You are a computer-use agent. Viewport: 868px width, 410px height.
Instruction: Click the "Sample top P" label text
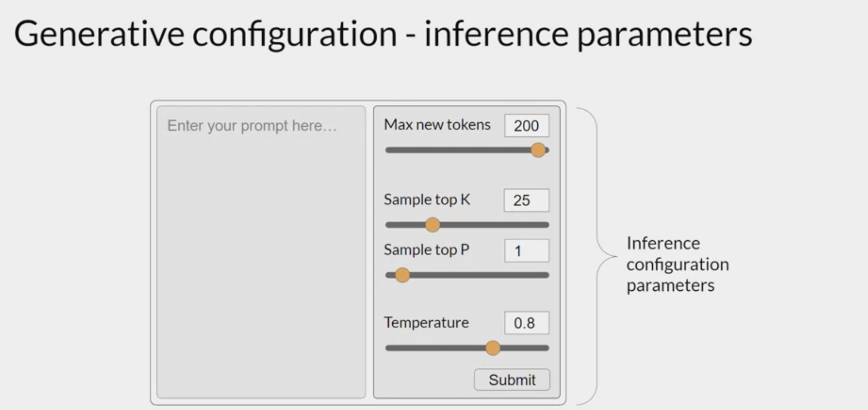(x=426, y=250)
